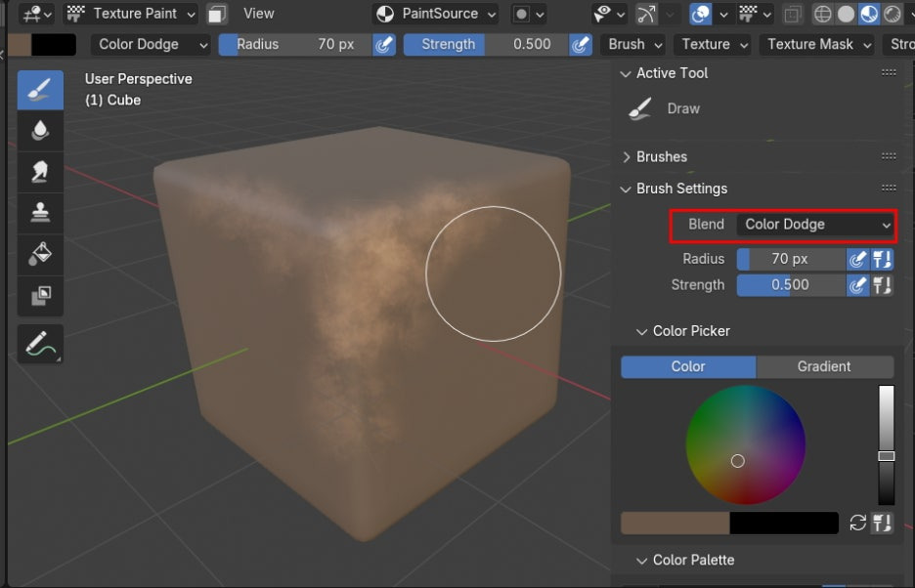This screenshot has height=588, width=915.
Task: Click the header Radius field
Action: coord(296,44)
